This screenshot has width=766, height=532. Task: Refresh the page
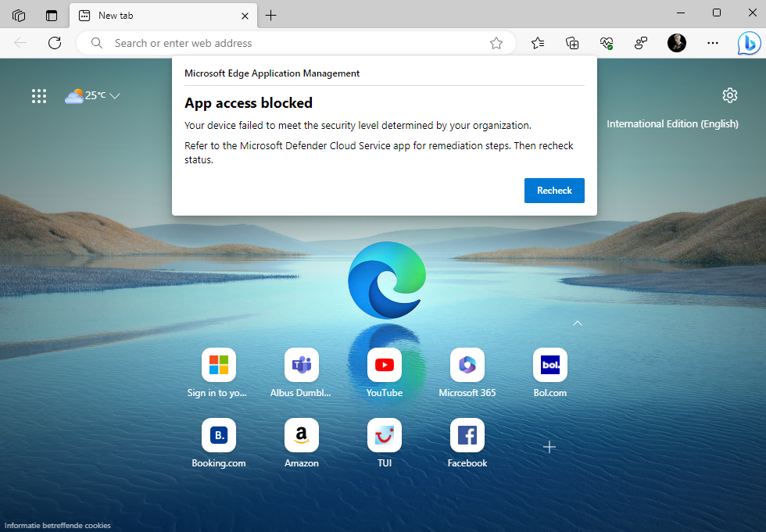click(55, 44)
